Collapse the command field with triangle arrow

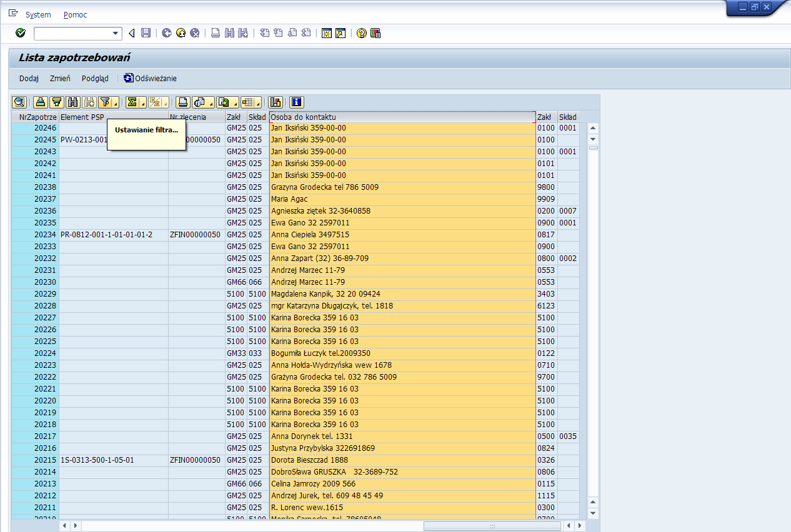point(131,34)
